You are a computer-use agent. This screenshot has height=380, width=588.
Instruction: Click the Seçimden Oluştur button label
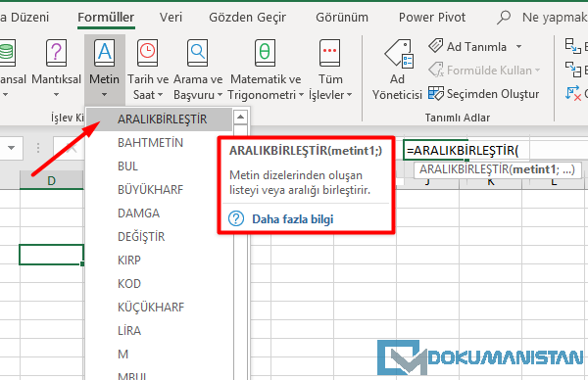point(493,94)
